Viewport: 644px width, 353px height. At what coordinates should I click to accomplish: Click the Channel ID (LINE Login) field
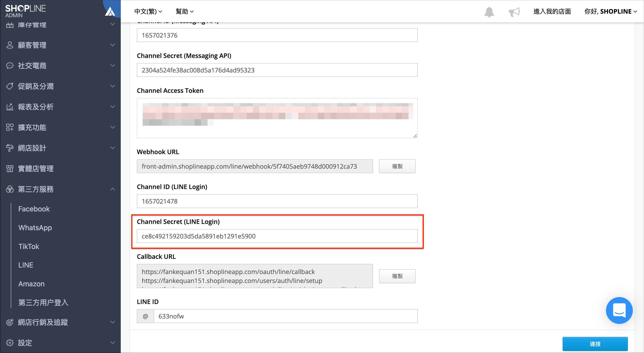277,201
